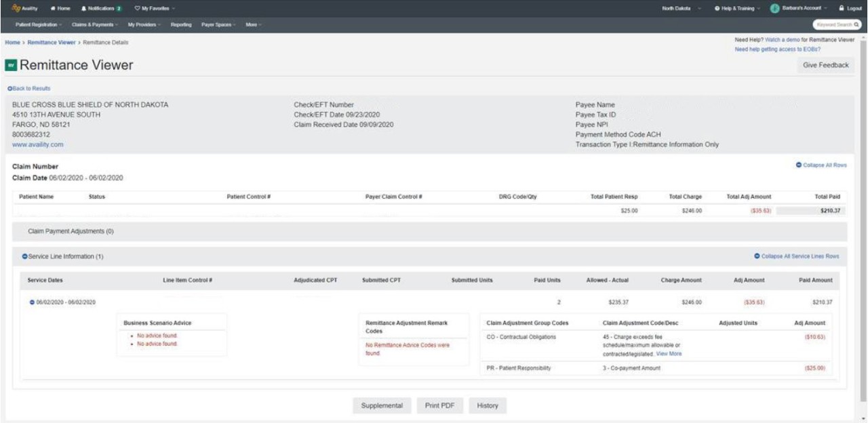Open the More menu
868x423 pixels.
tap(254, 24)
